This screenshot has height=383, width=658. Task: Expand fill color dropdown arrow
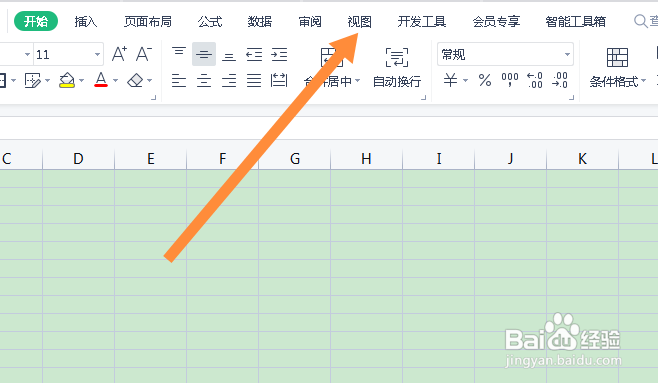(81, 80)
